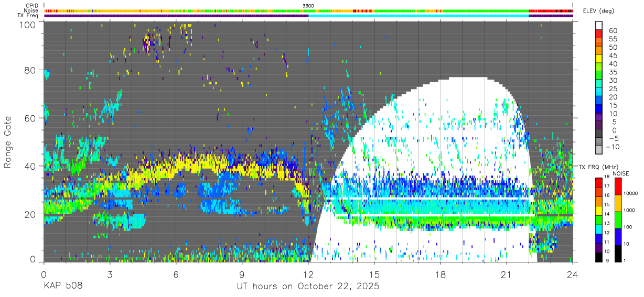Click the red 60 degree elevation swatch
The width and height of the screenshot is (644, 297).
pos(599,34)
